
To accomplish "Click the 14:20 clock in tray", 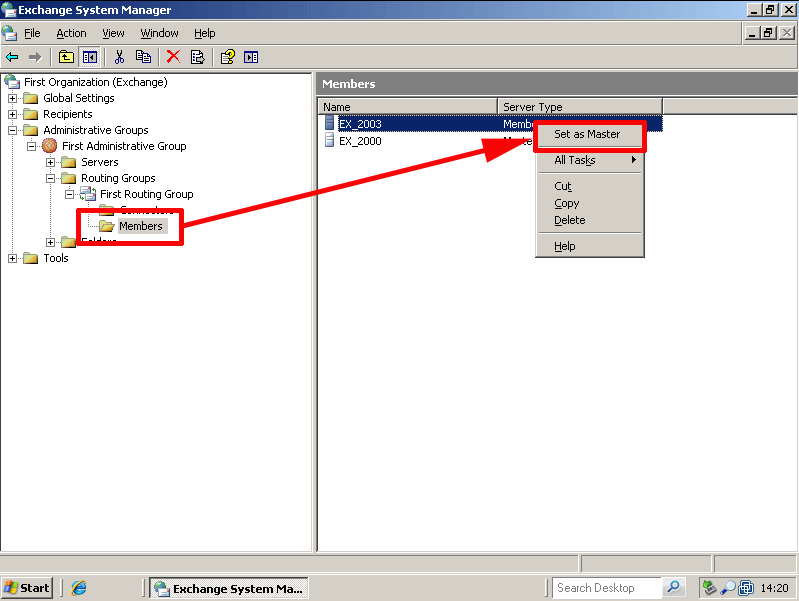I will click(775, 588).
